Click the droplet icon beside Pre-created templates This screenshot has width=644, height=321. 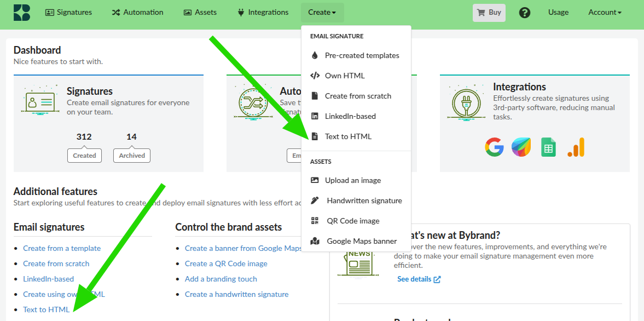pyautogui.click(x=316, y=55)
